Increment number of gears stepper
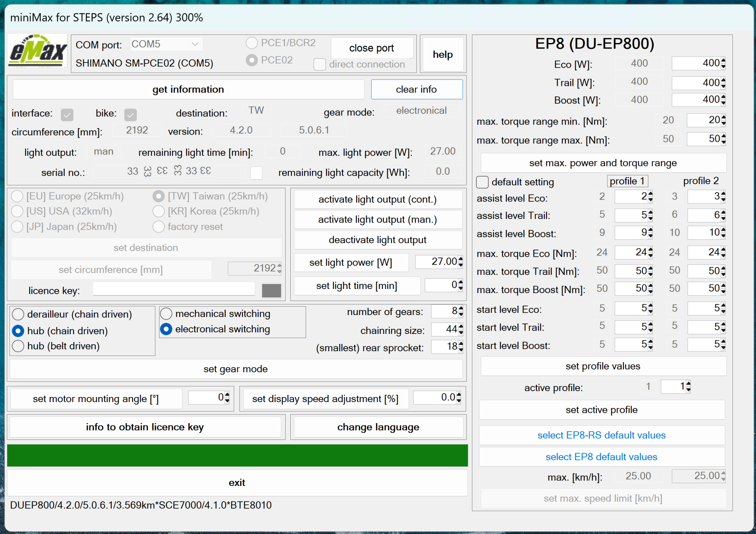The height and width of the screenshot is (534, 756). coord(460,309)
